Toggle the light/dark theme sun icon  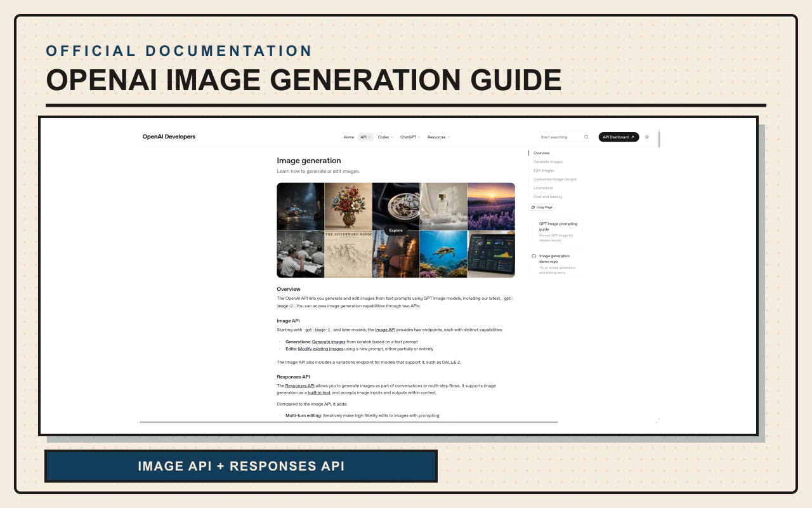(647, 137)
